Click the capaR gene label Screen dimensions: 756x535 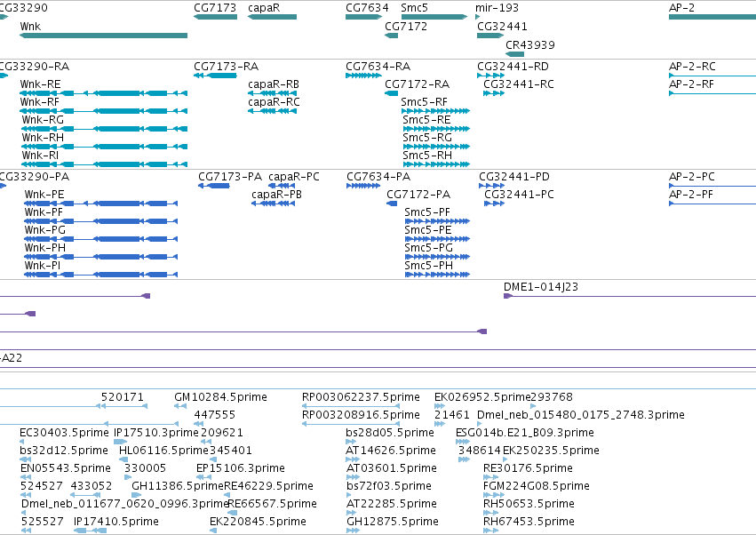[x=264, y=8]
